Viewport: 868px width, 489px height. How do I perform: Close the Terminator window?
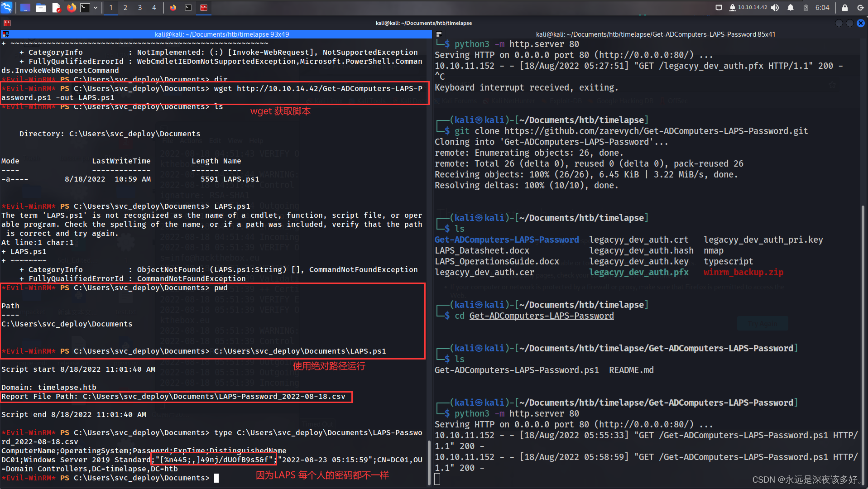861,23
